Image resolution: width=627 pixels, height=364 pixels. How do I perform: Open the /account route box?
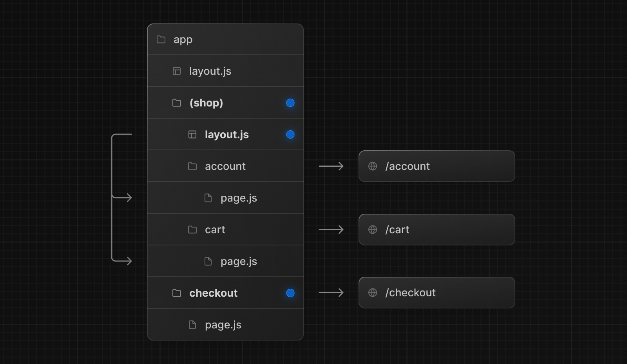437,166
